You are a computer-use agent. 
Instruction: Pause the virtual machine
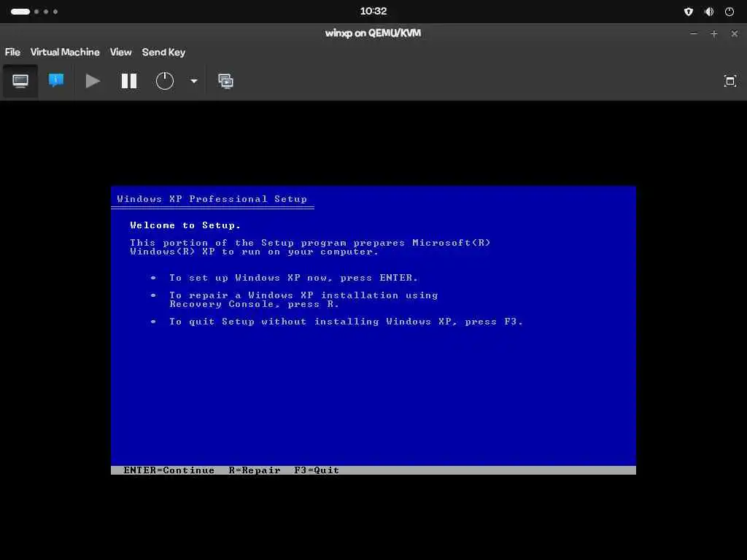128,81
